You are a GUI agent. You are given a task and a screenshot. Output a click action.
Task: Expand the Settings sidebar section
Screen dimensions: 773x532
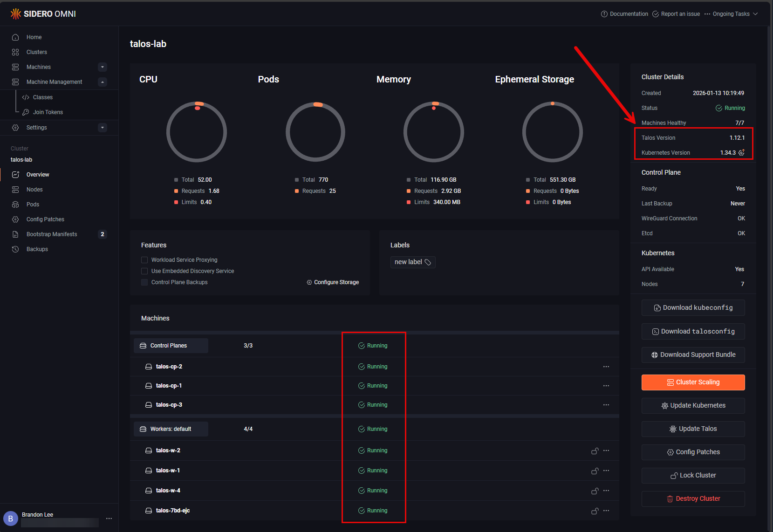pyautogui.click(x=103, y=128)
